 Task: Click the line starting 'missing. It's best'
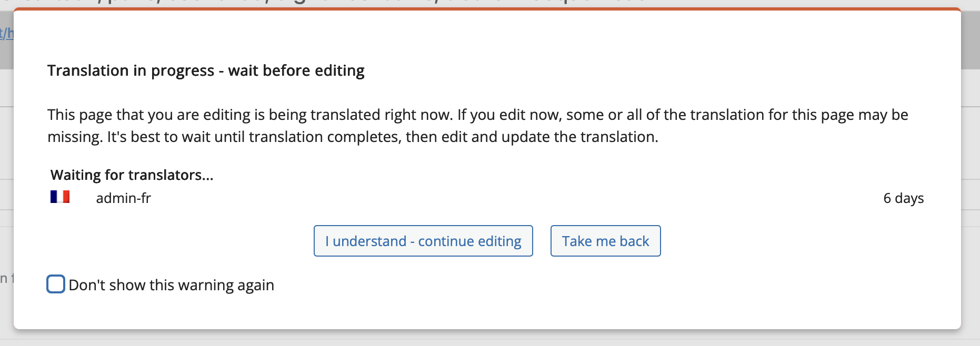click(353, 137)
